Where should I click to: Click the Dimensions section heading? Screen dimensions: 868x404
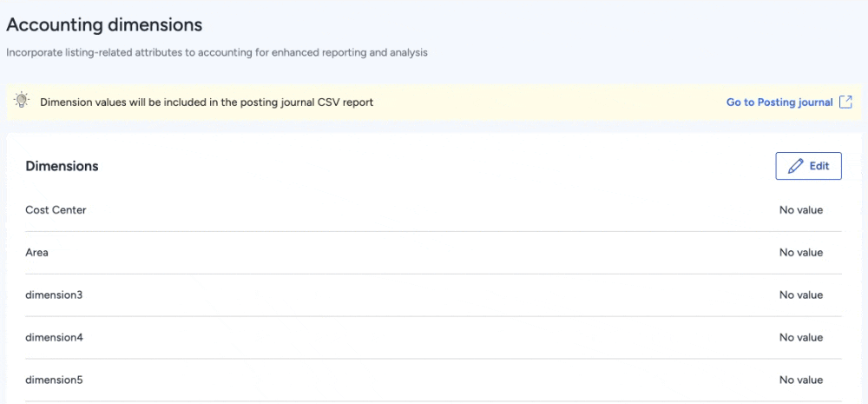[x=62, y=166]
